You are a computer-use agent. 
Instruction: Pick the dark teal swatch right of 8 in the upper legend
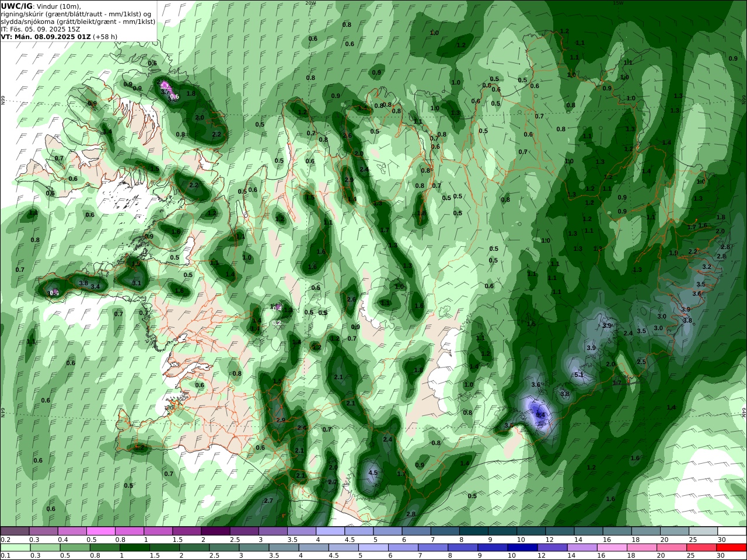tap(473, 531)
